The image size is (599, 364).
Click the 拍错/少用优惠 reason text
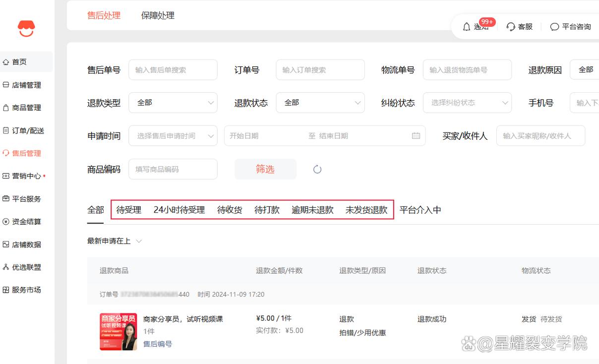tap(362, 333)
